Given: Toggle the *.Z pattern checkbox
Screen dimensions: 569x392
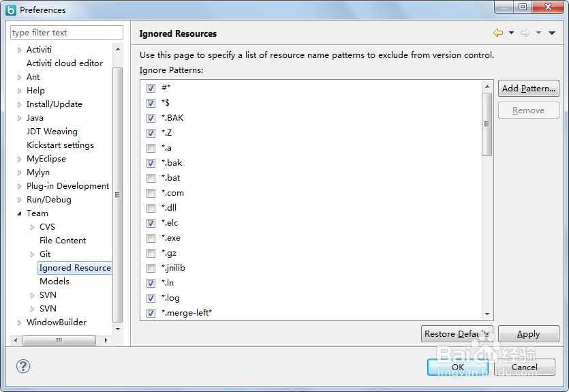Looking at the screenshot, I should (151, 133).
